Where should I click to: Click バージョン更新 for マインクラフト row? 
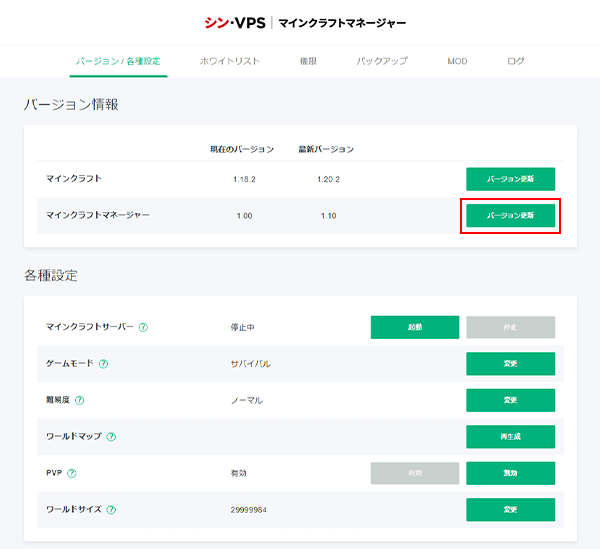[510, 179]
